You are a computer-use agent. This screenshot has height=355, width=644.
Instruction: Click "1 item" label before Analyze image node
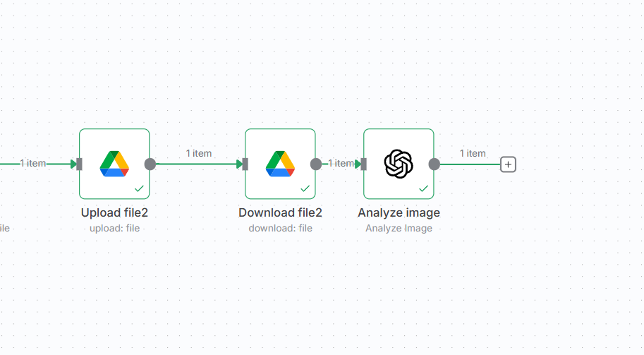click(341, 163)
